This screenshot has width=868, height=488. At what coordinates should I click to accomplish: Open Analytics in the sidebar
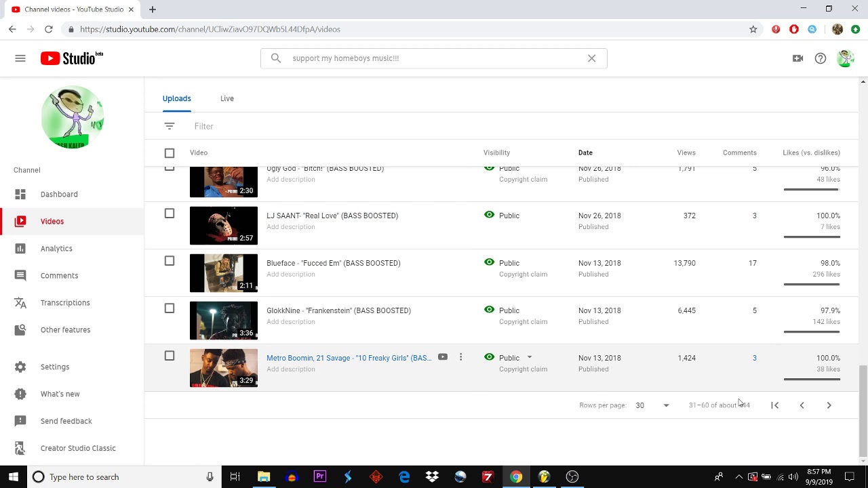[72, 249]
